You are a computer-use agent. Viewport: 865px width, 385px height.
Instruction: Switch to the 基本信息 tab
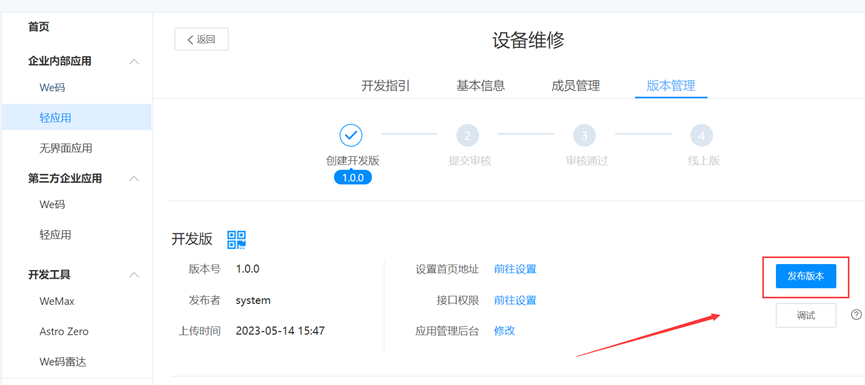[480, 86]
